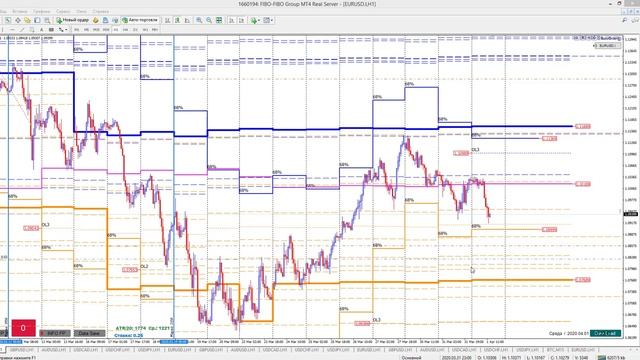This screenshot has height=360, width=640.
Task: Switch chart to line chart type
Action: point(187,20)
